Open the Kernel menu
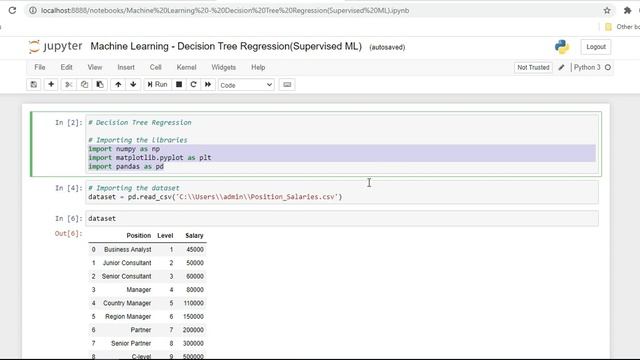The height and width of the screenshot is (360, 640). [x=186, y=67]
